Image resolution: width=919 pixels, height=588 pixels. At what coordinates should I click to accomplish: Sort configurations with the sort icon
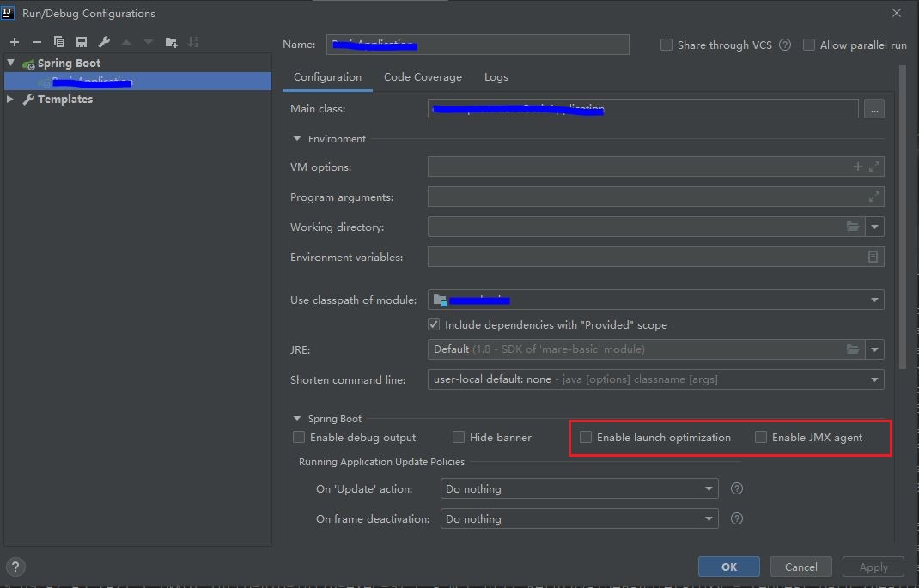[x=194, y=41]
